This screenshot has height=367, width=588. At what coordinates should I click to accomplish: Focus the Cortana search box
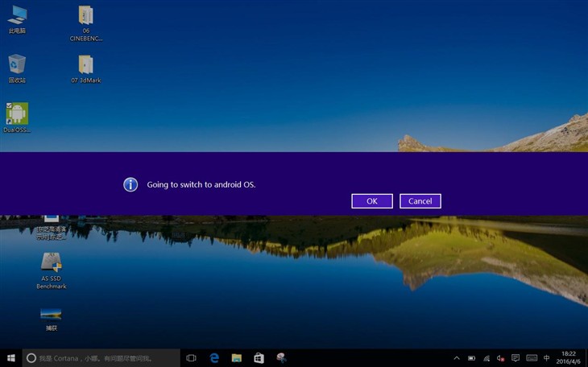tap(101, 358)
